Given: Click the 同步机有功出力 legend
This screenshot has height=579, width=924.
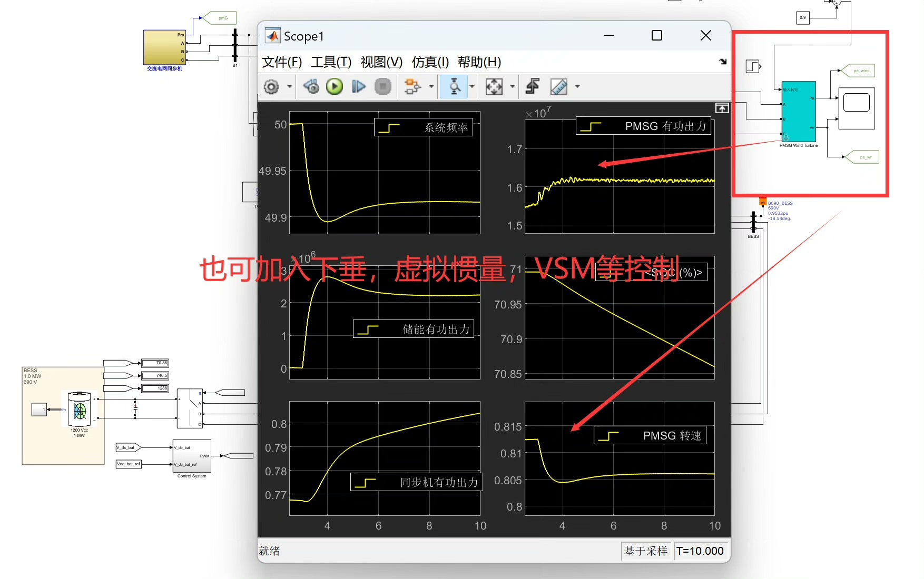Looking at the screenshot, I should point(416,482).
